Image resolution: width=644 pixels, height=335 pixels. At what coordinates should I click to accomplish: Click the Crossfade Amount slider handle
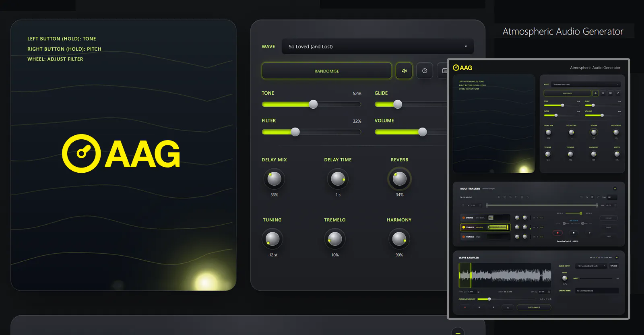[489, 299]
